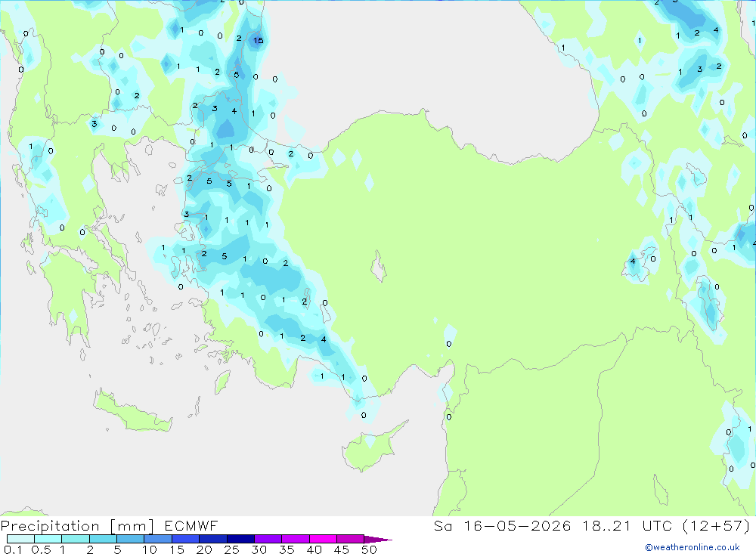Click the "18..21 UTC" time range text
The image size is (756, 554).
[x=627, y=526]
